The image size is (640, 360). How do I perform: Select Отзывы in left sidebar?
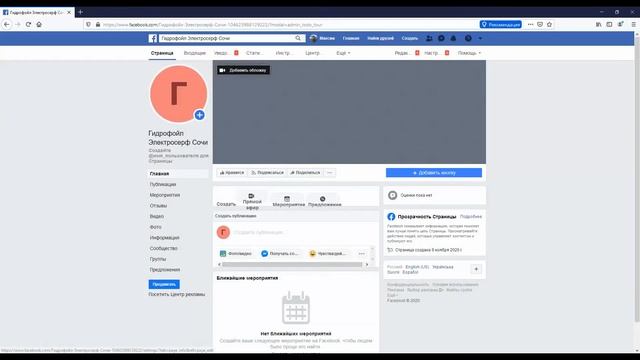click(158, 206)
